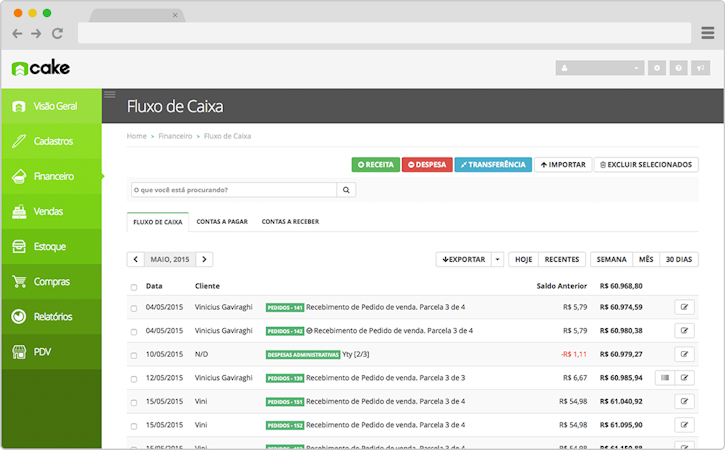The image size is (725, 450).
Task: Add a new Despesa
Action: point(427,165)
